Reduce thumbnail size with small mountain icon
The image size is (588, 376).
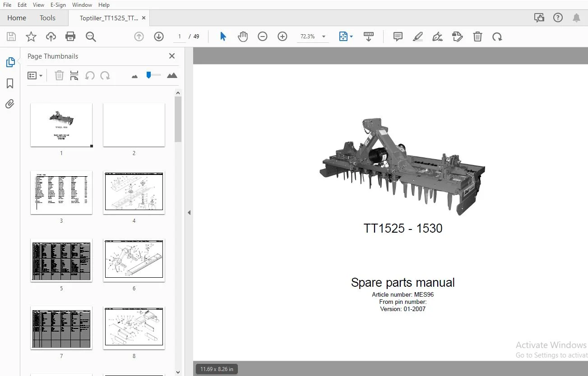(134, 76)
